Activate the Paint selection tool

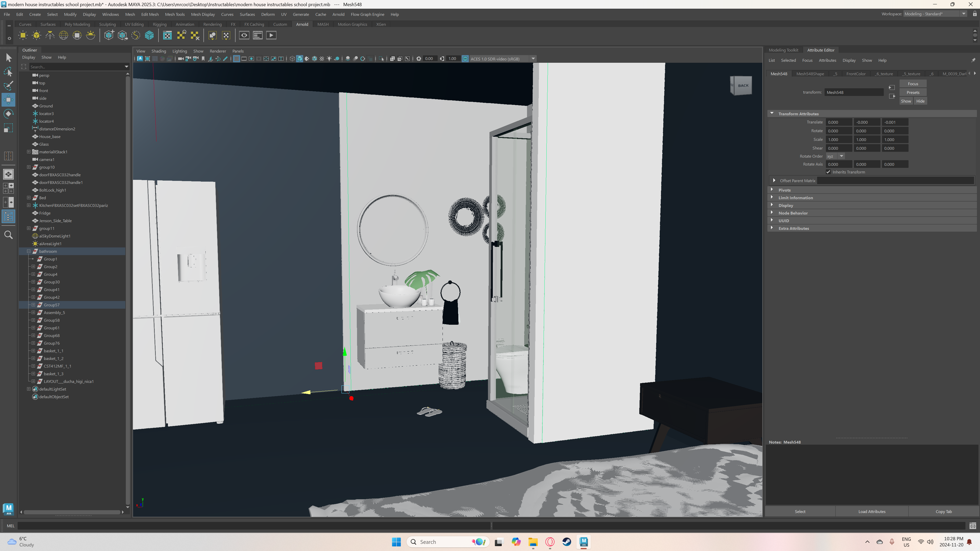pyautogui.click(x=8, y=85)
